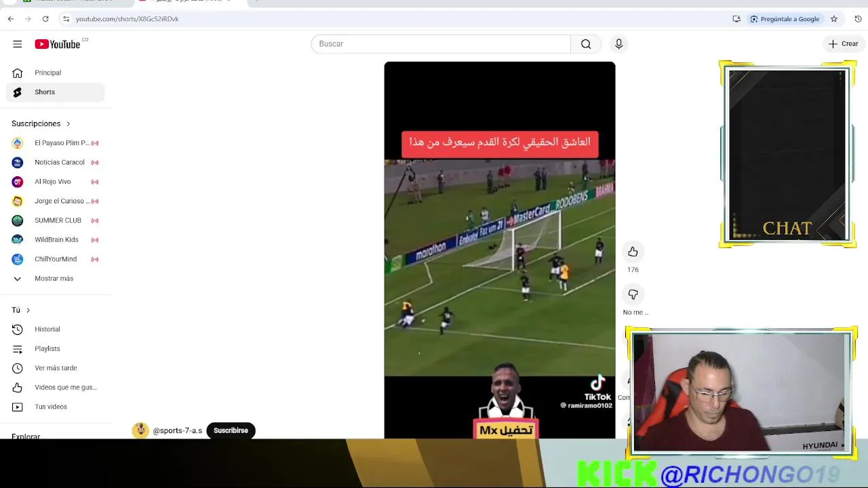Install app icon in address bar

click(736, 19)
